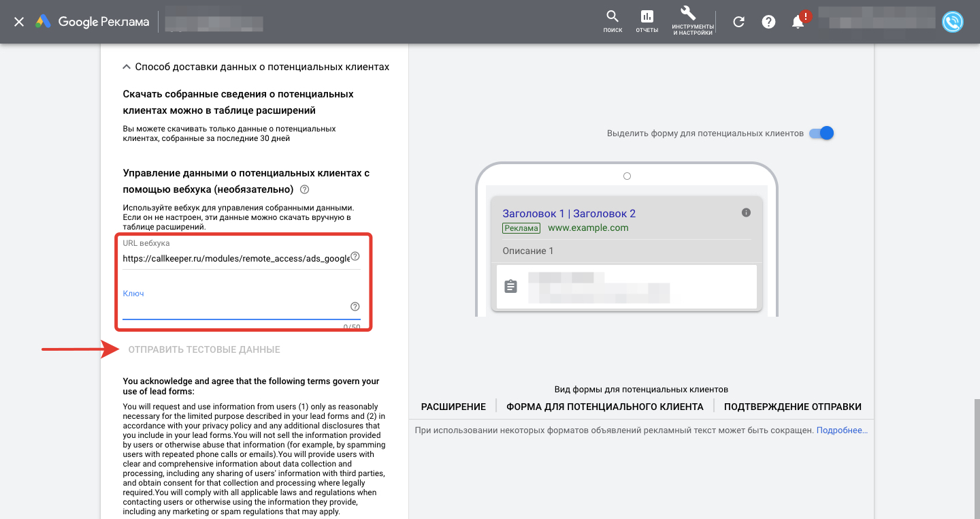The image size is (980, 519).
Task: Open the Поиск search tool
Action: point(612,21)
